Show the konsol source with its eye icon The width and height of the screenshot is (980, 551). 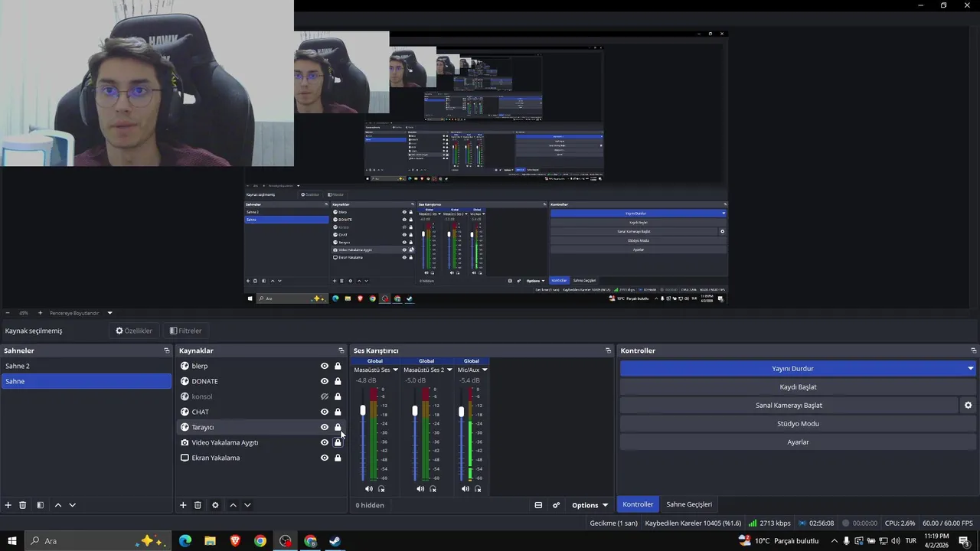click(325, 396)
